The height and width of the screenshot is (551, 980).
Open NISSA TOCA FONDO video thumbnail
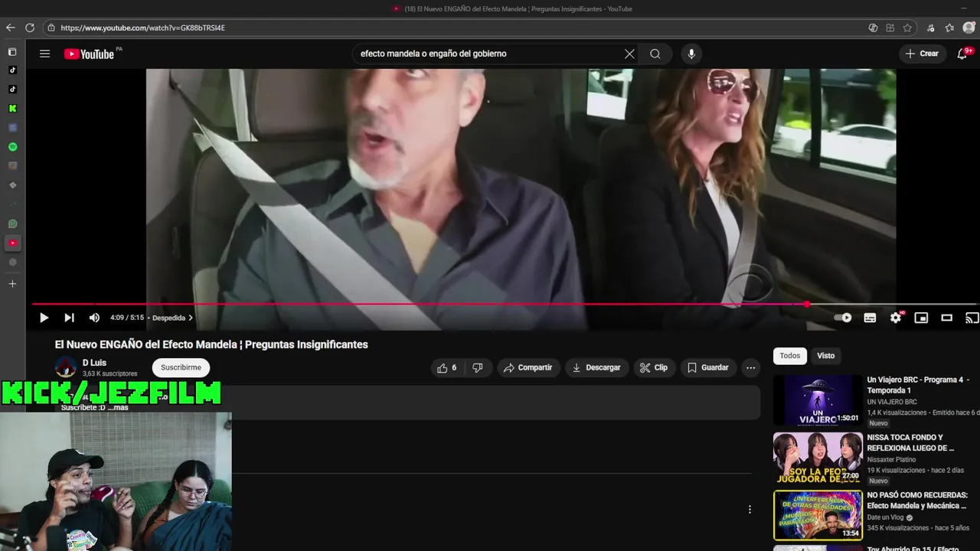click(x=818, y=458)
